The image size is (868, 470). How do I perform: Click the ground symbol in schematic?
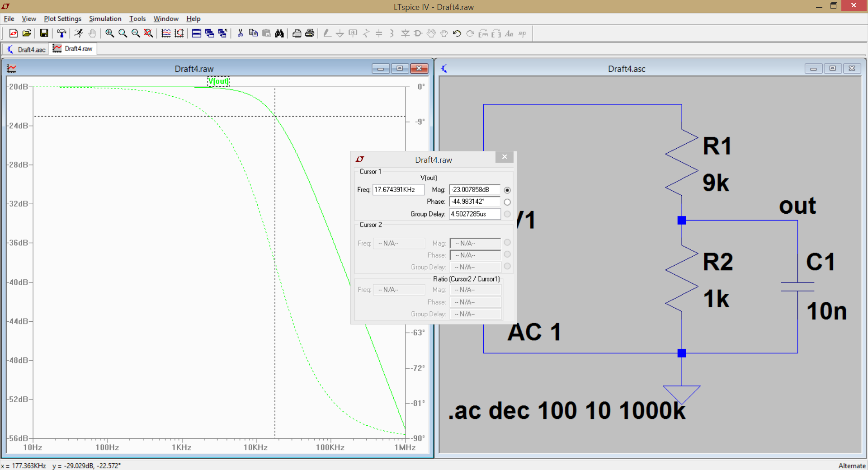coord(682,395)
